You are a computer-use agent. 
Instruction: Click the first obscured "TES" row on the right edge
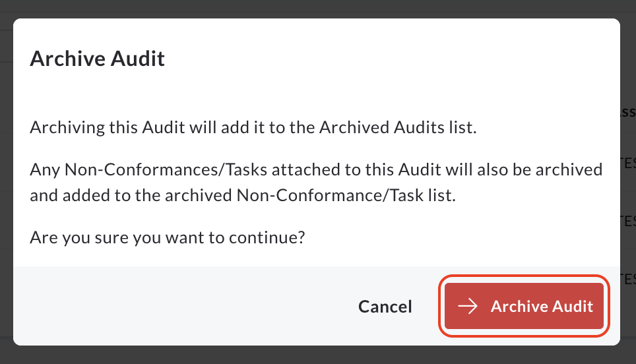click(x=628, y=164)
